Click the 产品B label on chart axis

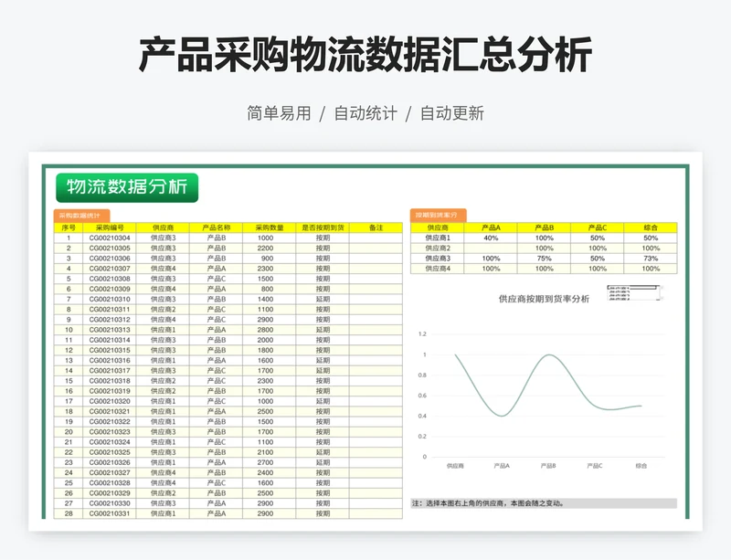click(548, 466)
